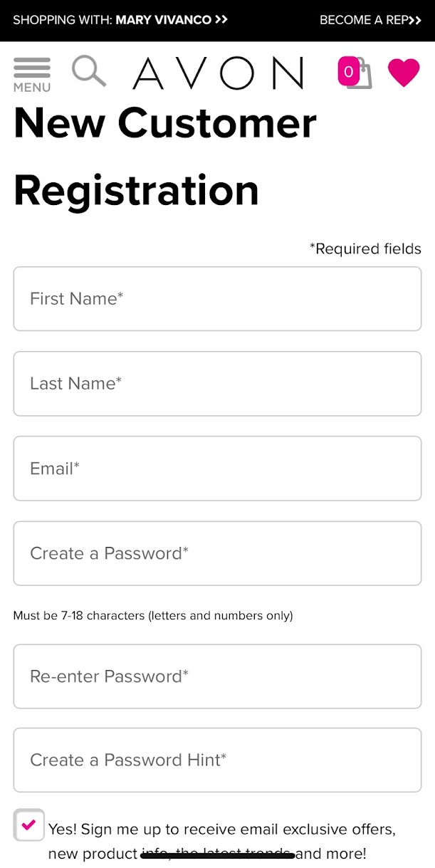Select the Last Name input box
This screenshot has height=868, width=435.
tap(217, 384)
